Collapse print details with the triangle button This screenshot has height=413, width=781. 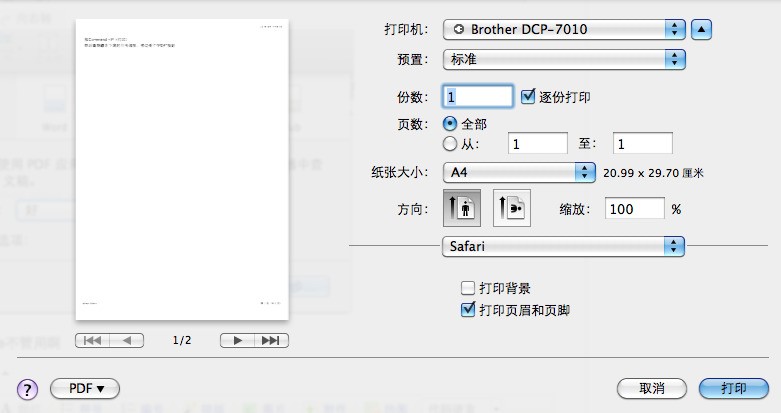pos(701,29)
